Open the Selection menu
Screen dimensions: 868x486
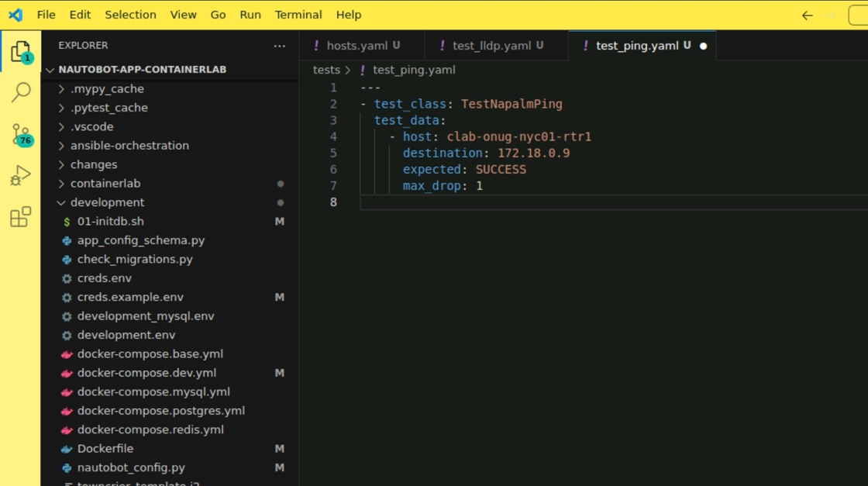pos(130,15)
